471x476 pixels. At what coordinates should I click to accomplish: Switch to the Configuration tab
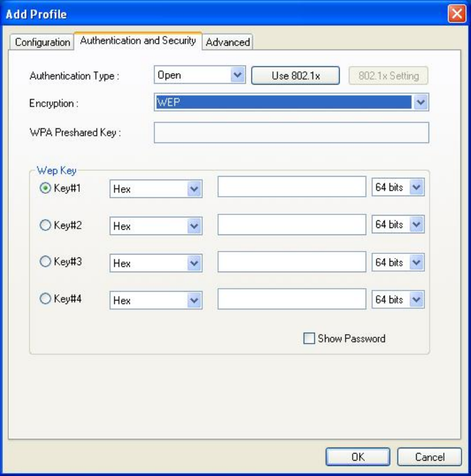pos(42,42)
